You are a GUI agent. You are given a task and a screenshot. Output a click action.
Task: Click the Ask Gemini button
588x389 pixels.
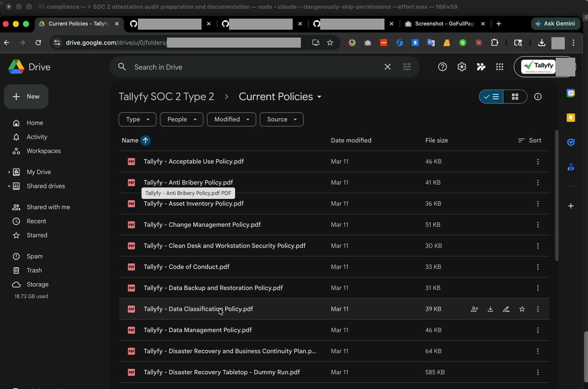point(556,23)
